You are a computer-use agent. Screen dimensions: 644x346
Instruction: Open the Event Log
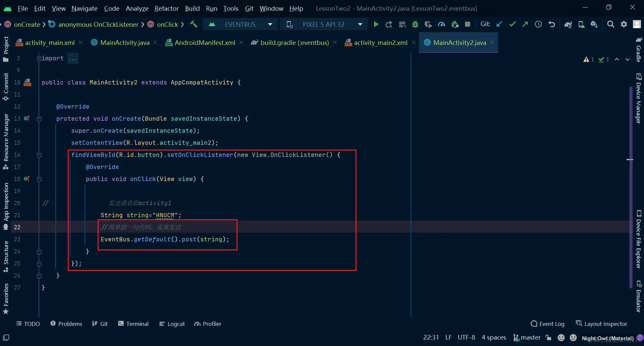click(x=548, y=324)
